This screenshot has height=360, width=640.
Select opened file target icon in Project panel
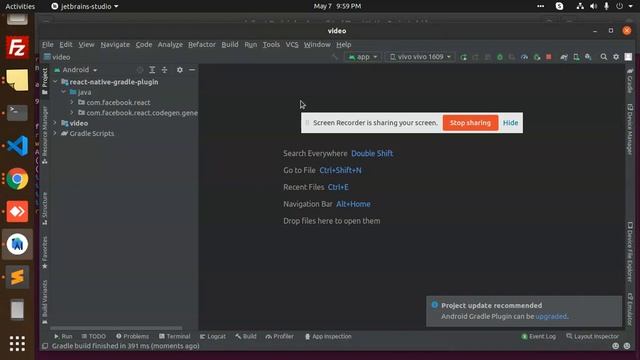[140, 70]
